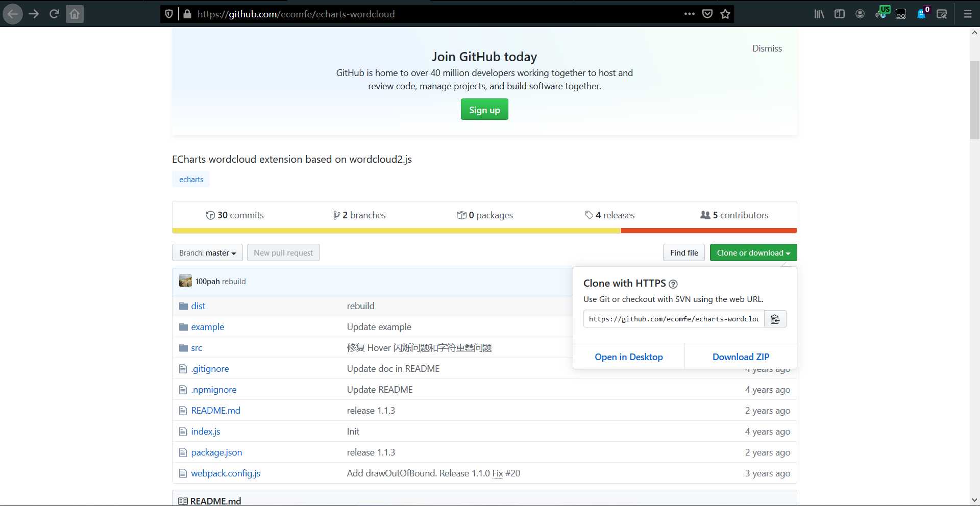Viewport: 980px width, 506px height.
Task: Open the example folder link
Action: pyautogui.click(x=207, y=327)
